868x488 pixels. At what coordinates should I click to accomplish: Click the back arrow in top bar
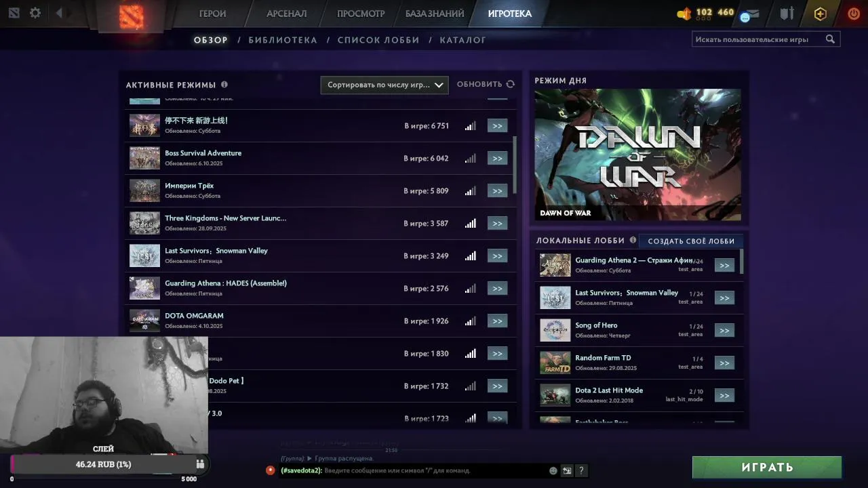tap(59, 13)
